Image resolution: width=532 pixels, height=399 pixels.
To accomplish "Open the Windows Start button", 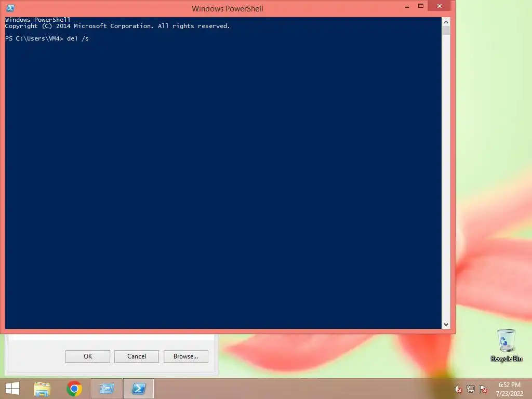I will [x=12, y=389].
